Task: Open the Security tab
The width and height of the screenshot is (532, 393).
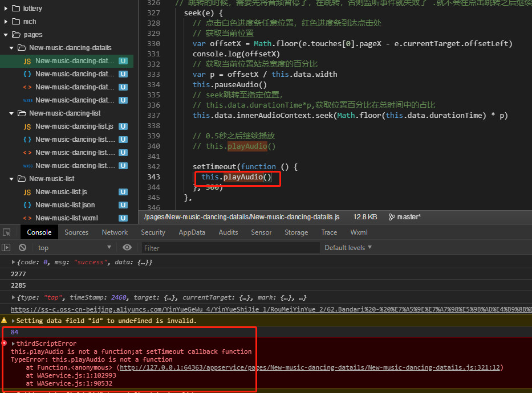Action: coord(153,232)
